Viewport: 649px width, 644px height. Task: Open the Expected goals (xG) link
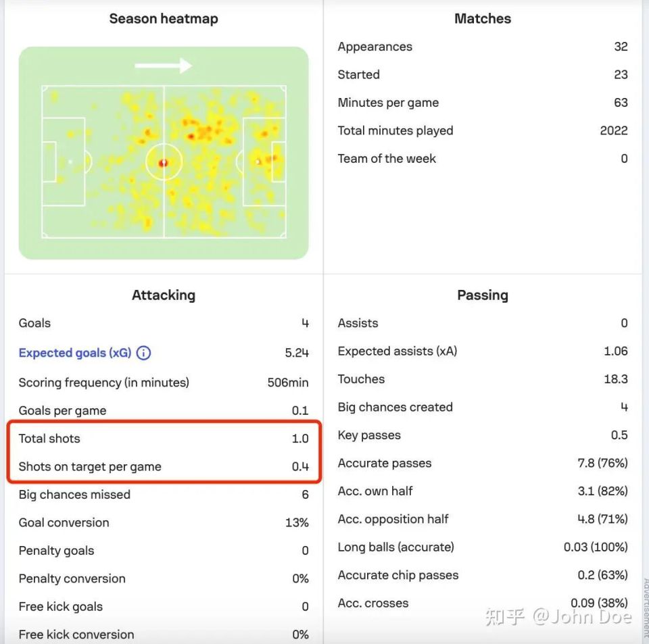coord(75,353)
